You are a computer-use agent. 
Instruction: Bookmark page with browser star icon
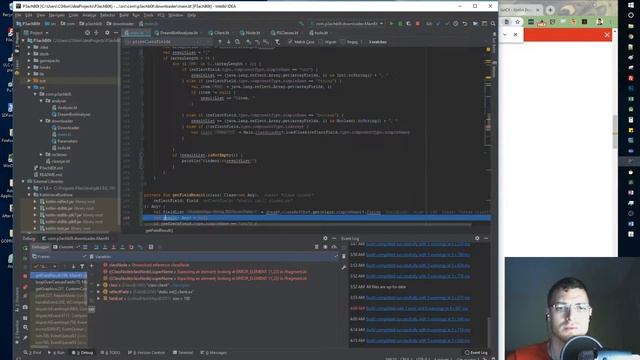(x=517, y=22)
